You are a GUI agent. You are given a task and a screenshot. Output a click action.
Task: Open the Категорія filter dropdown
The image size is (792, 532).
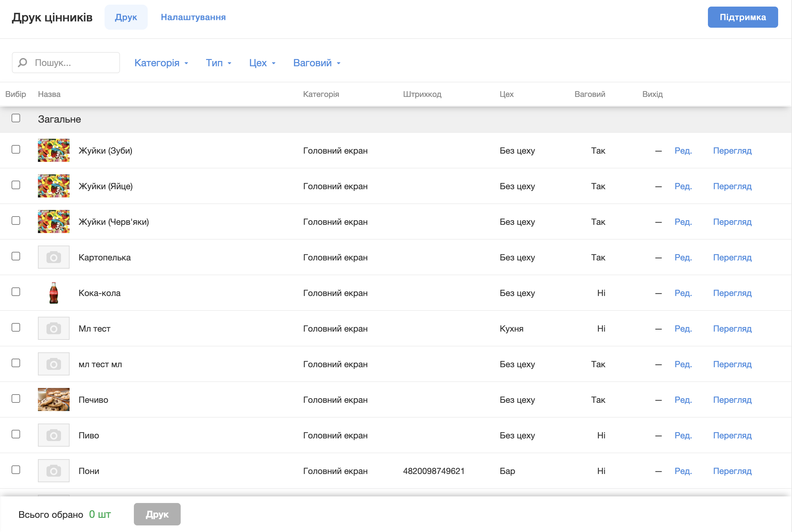[161, 63]
